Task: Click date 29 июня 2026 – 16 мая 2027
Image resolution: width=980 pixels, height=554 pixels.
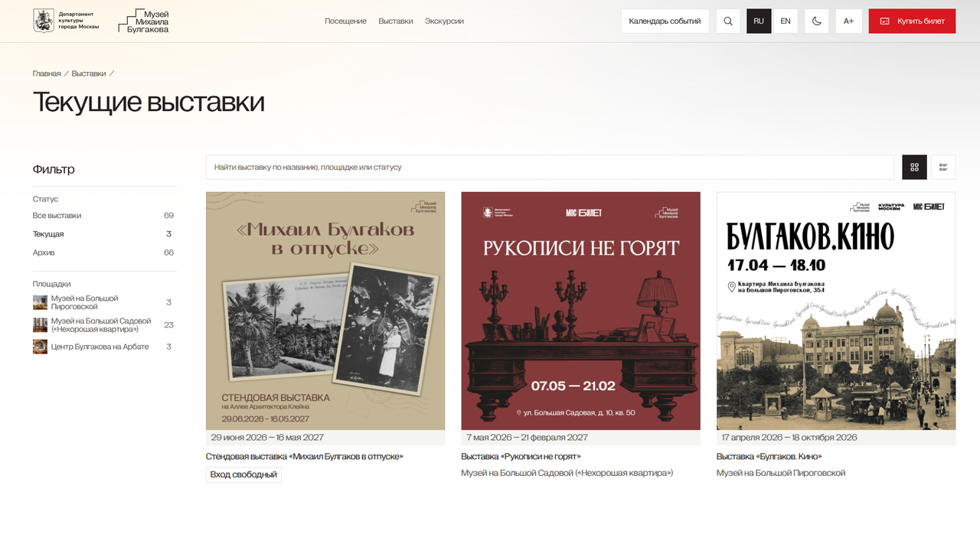Action: pos(267,438)
